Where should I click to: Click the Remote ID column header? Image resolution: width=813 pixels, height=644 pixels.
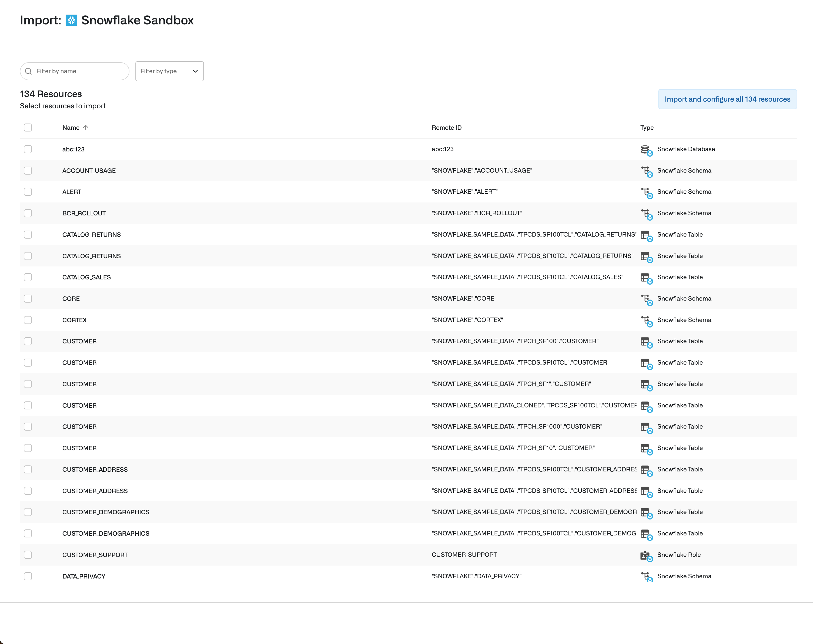[446, 128]
